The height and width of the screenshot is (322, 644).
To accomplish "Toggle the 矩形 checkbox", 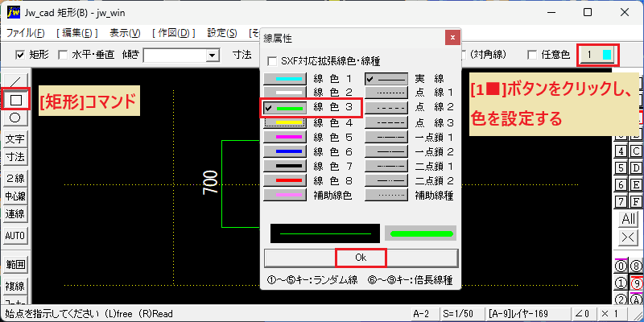I will coord(19,55).
